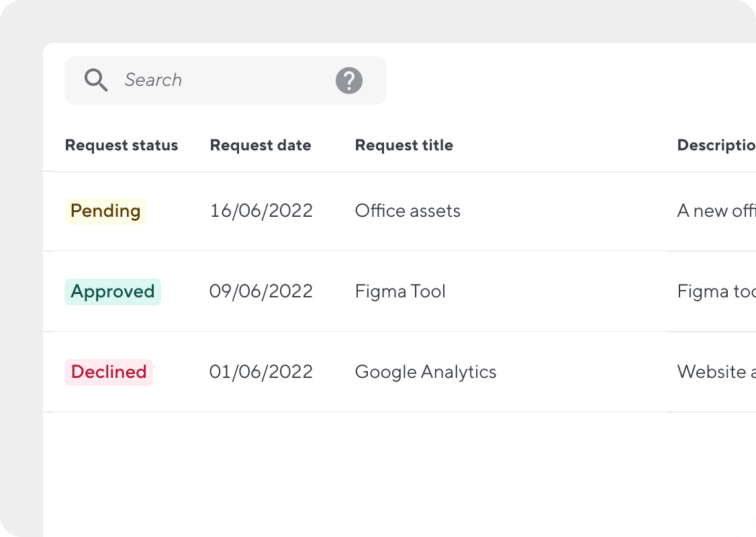Select the date 09/06/2022

click(261, 291)
